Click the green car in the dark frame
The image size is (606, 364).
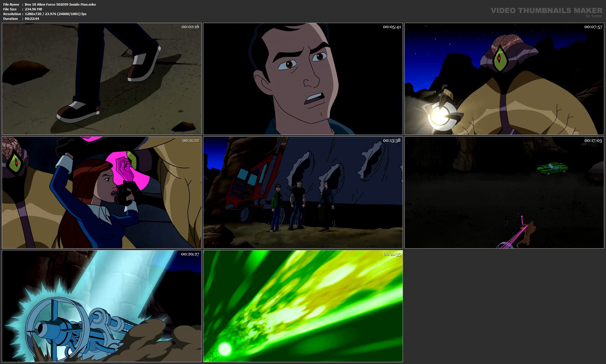click(x=552, y=168)
